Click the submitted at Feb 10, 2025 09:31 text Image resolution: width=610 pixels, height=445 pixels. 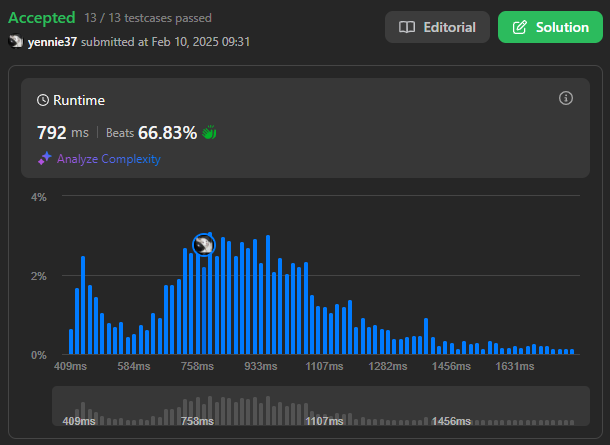[x=165, y=42]
